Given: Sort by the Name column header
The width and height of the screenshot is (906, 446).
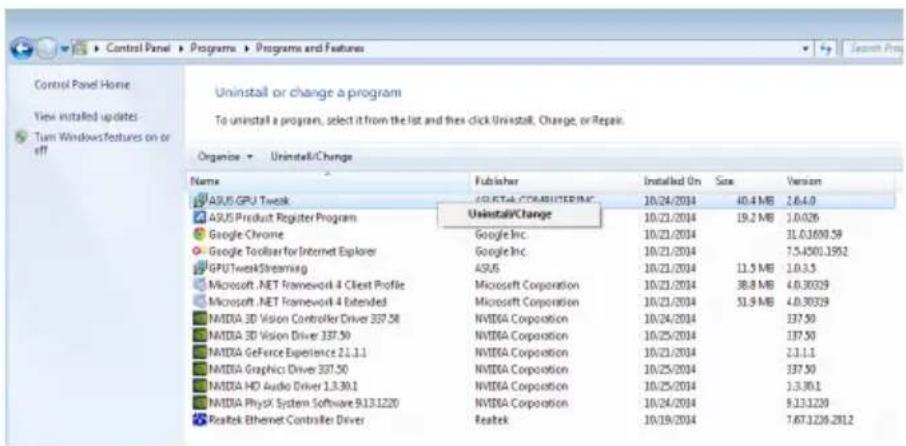Looking at the screenshot, I should tap(328, 181).
